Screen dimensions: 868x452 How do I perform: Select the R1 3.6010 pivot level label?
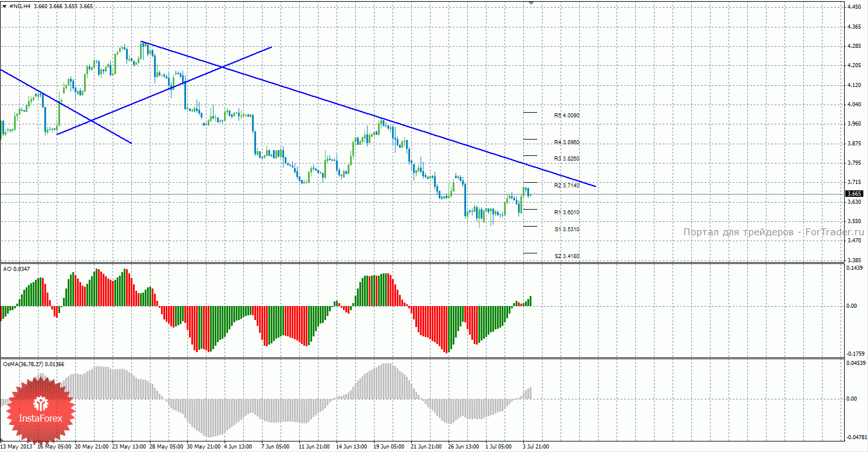[x=566, y=213]
